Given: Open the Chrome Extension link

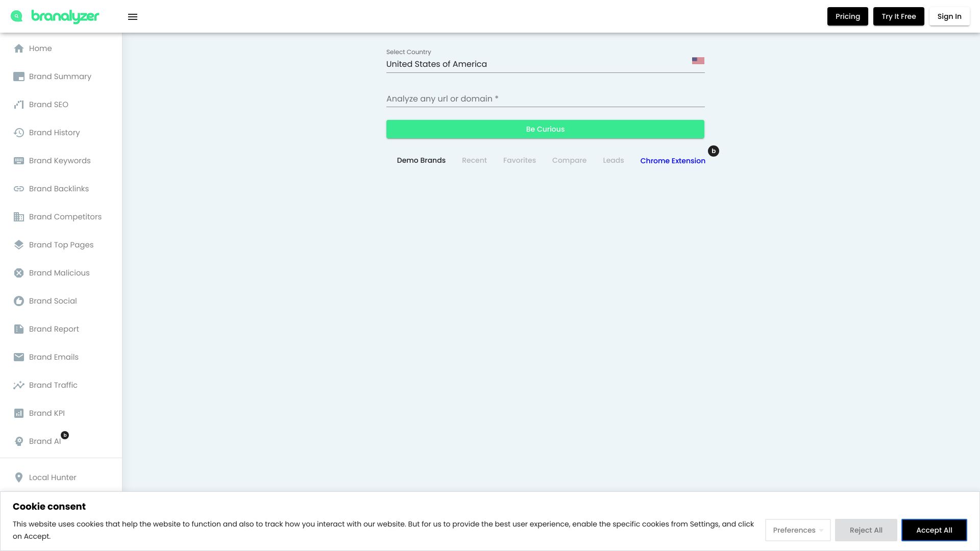Looking at the screenshot, I should [673, 160].
